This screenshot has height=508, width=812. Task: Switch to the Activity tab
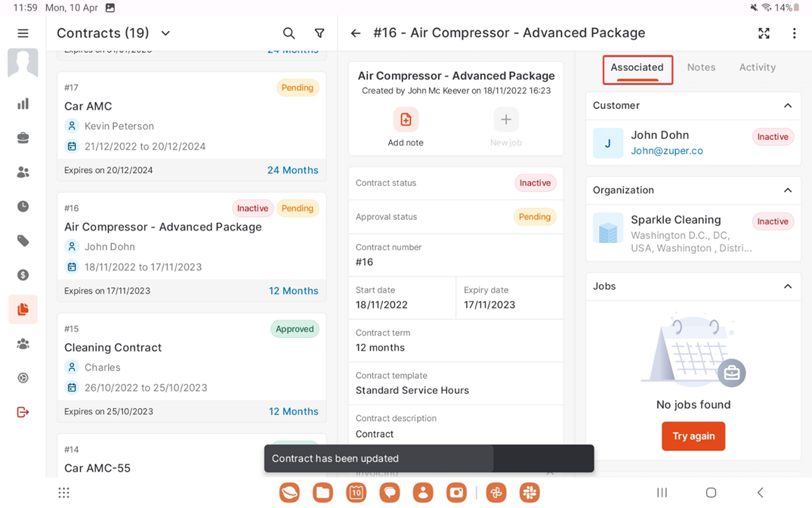click(757, 67)
